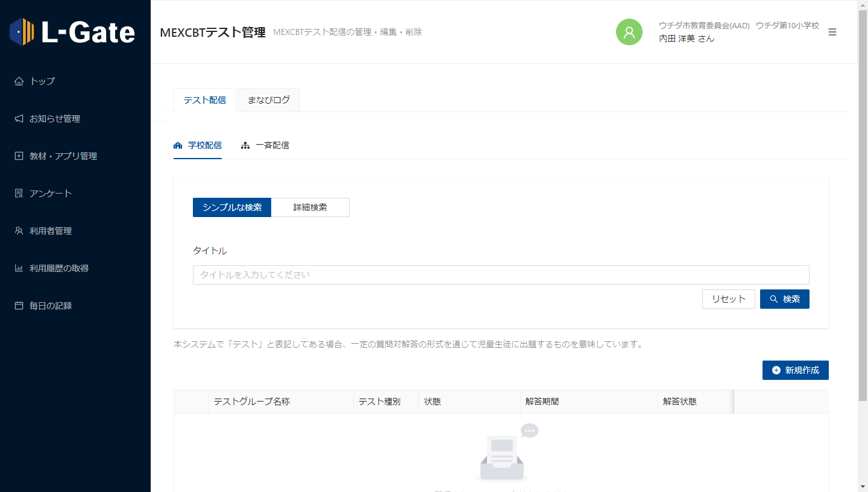Image resolution: width=868 pixels, height=492 pixels.
Task: Switch to 詳細検索 search mode
Action: [x=310, y=207]
